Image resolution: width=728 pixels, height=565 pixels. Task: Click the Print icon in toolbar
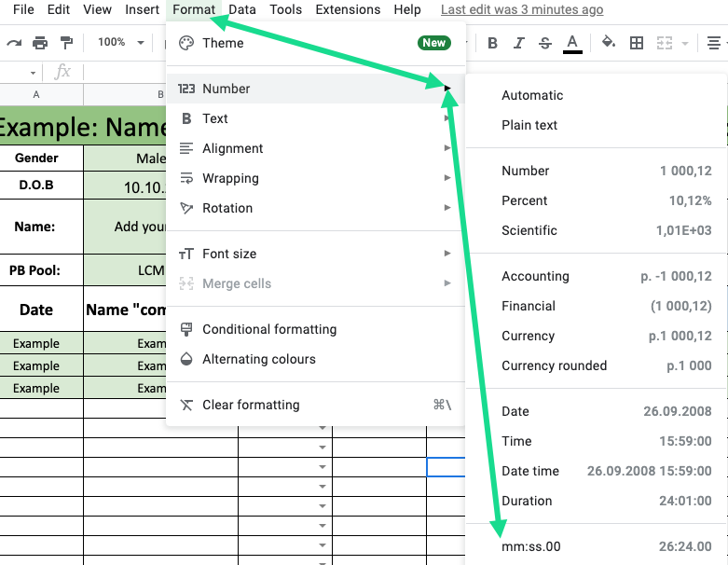click(x=40, y=43)
